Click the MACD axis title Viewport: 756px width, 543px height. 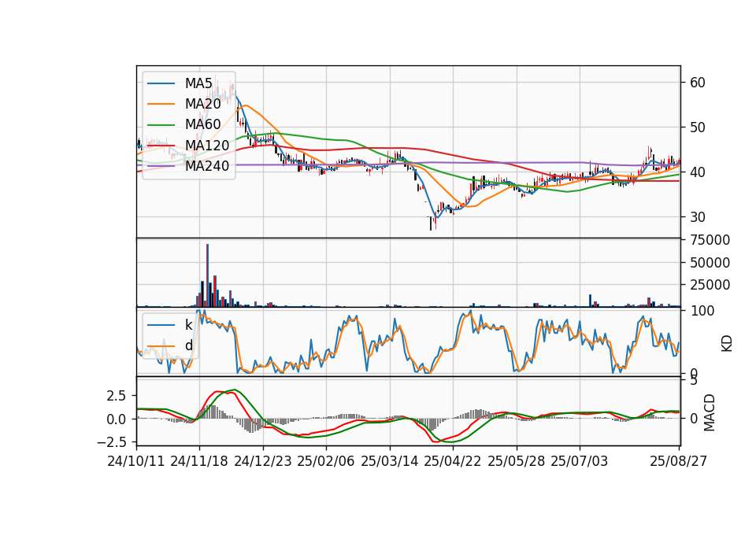point(709,412)
